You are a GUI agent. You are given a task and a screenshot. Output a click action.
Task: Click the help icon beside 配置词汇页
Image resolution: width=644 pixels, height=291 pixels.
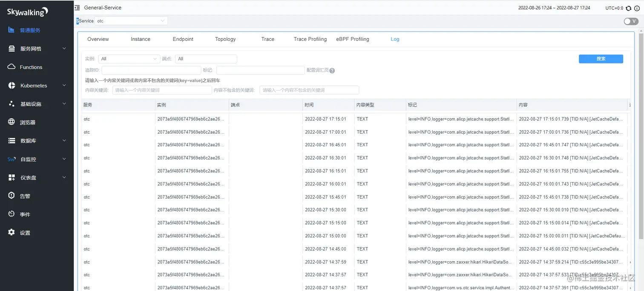point(332,71)
